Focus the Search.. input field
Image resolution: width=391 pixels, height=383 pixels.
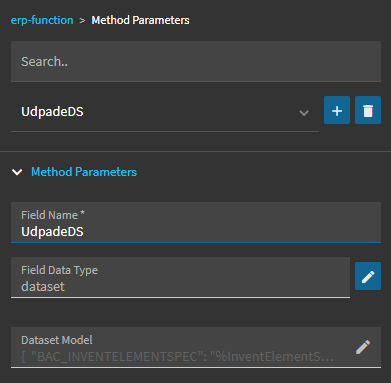[196, 61]
